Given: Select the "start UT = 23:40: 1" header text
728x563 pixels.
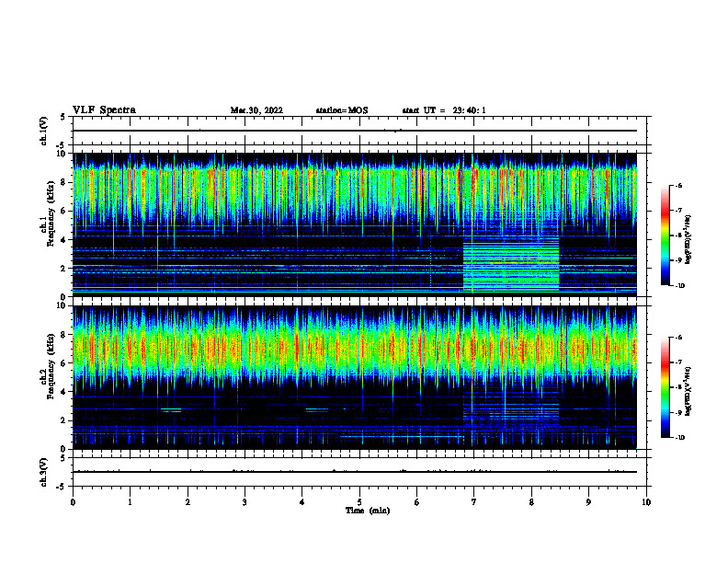Looking at the screenshot, I should coord(444,110).
